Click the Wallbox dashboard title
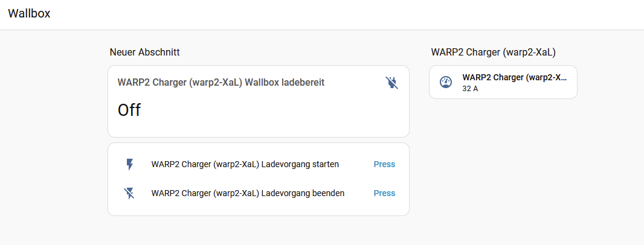This screenshot has height=245, width=644. click(29, 14)
